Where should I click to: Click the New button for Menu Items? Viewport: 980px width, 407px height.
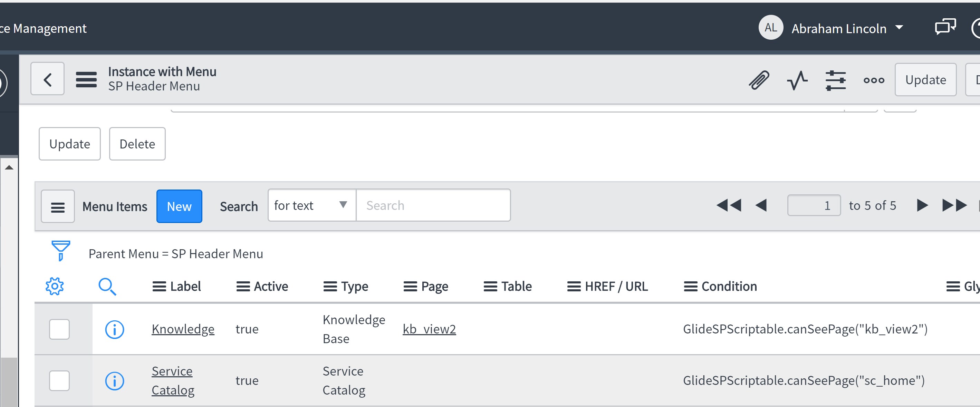179,206
